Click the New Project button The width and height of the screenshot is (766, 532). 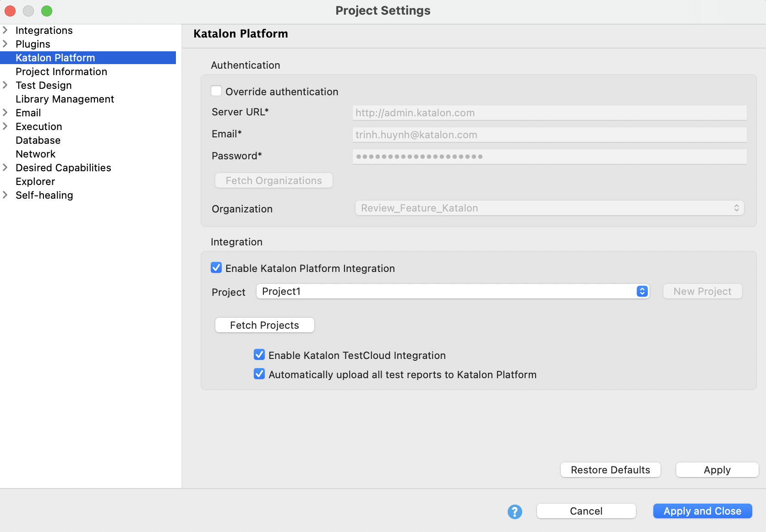click(x=702, y=291)
